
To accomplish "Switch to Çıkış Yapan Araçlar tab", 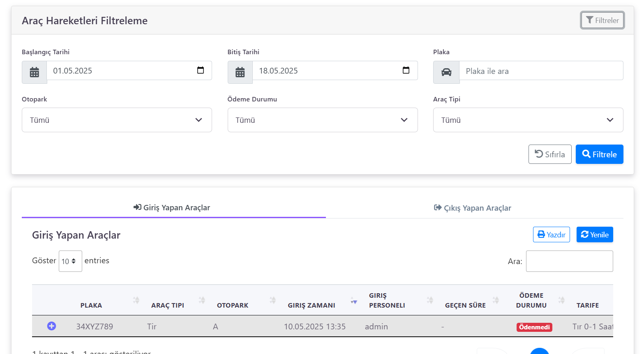I will [473, 208].
